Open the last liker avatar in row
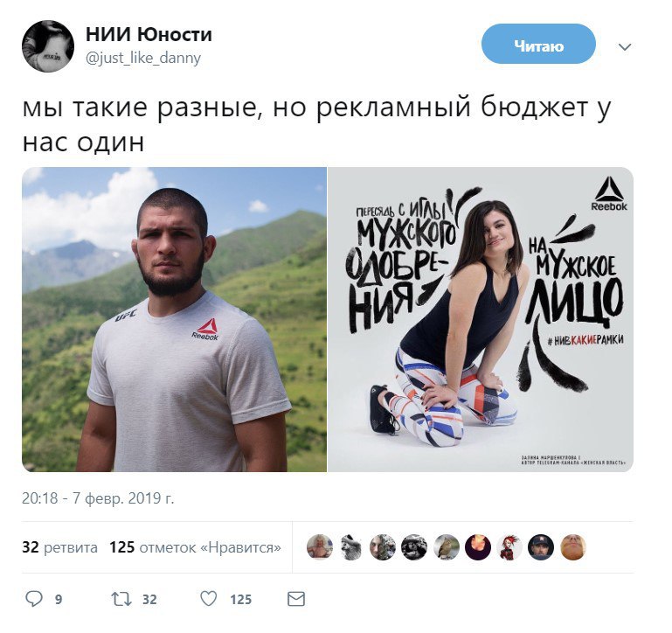 [x=573, y=547]
